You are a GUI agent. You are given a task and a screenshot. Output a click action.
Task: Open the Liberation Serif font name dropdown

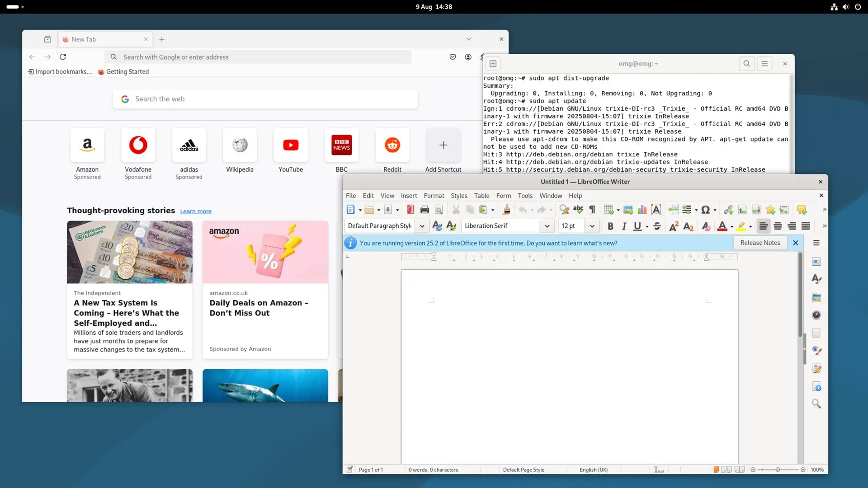click(547, 226)
